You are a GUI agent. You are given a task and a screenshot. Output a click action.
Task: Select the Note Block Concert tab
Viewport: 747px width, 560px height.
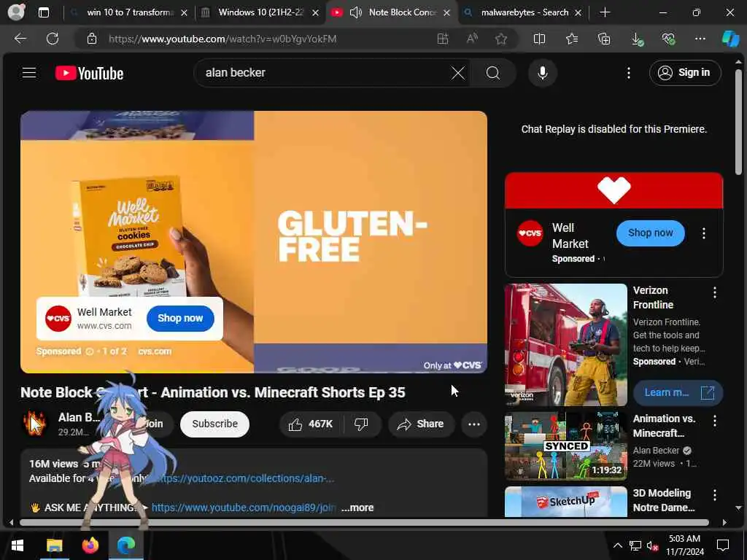[x=402, y=12]
